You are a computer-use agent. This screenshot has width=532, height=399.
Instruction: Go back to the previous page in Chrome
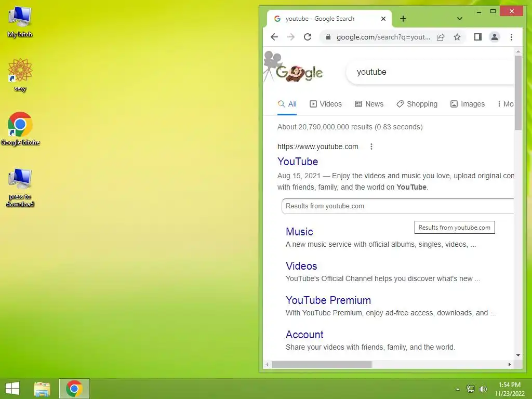pos(274,37)
